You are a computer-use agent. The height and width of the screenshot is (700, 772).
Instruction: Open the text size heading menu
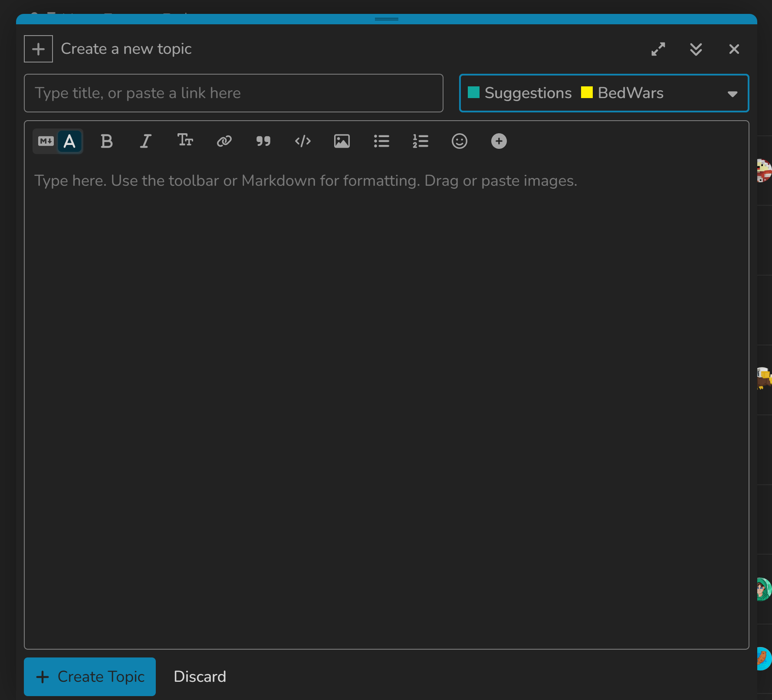[185, 141]
